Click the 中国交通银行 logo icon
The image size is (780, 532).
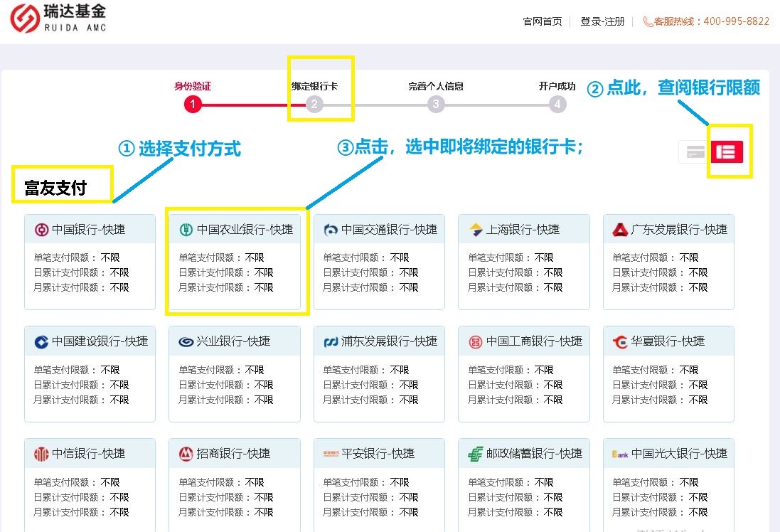(x=331, y=230)
